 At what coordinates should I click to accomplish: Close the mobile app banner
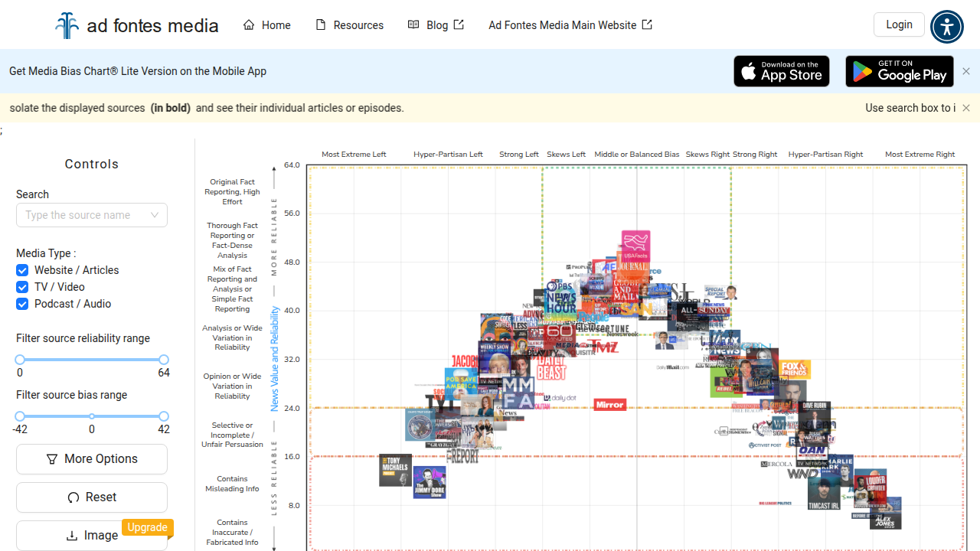[x=966, y=71]
